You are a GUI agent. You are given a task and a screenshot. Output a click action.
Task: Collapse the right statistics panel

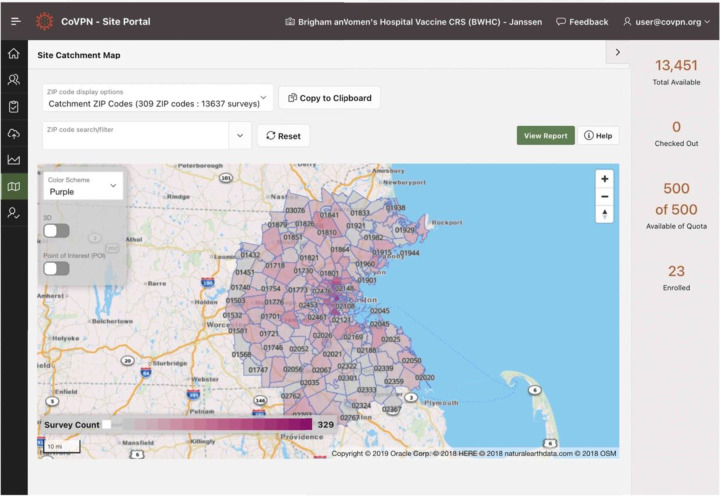tap(617, 52)
